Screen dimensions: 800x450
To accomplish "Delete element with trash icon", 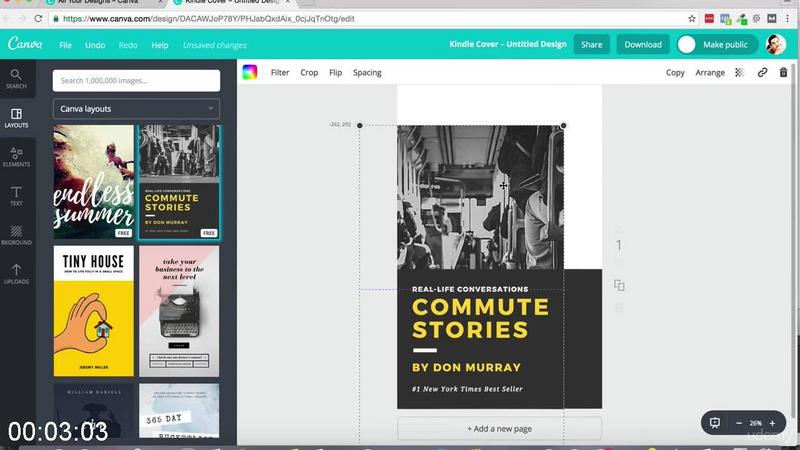I will coord(783,72).
